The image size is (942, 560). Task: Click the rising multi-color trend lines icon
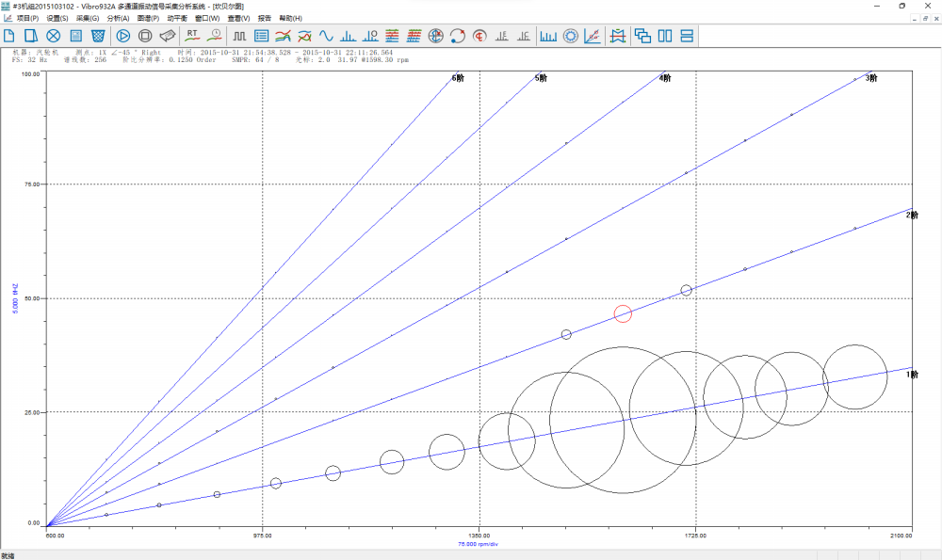click(283, 36)
